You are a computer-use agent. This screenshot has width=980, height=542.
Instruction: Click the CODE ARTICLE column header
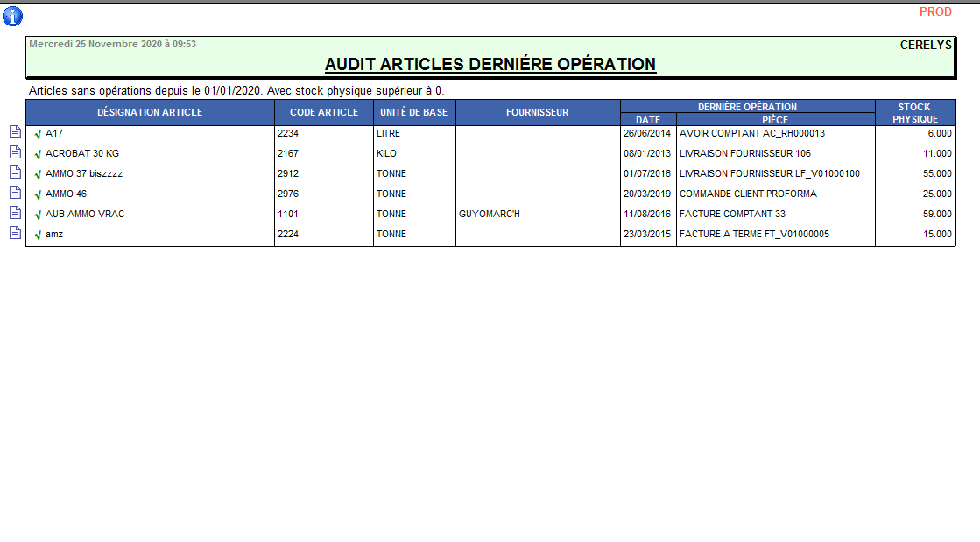tap(324, 112)
